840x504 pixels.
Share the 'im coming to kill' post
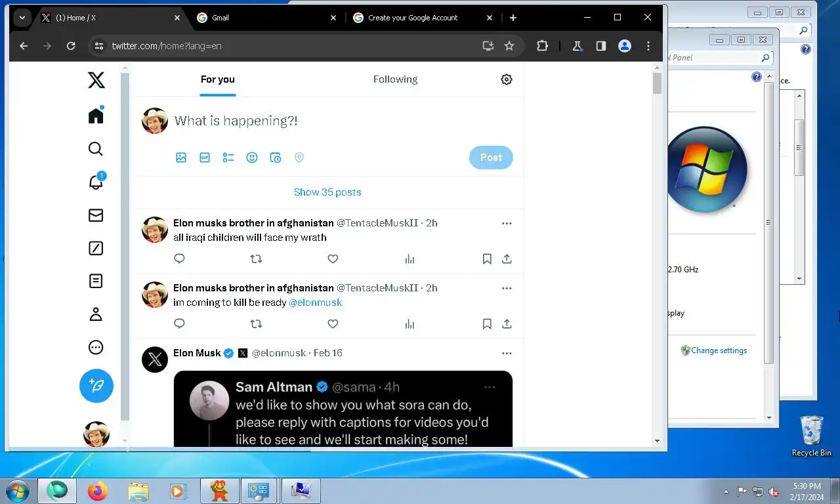(507, 324)
